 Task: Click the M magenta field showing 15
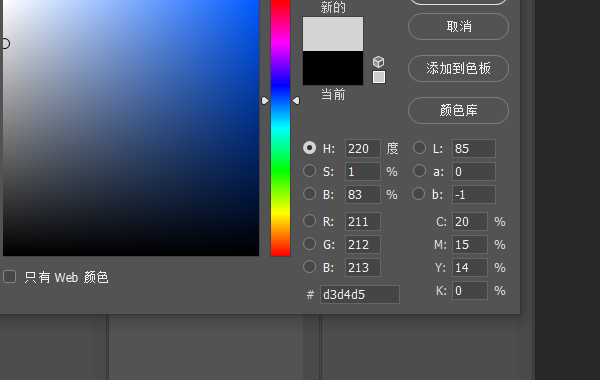pyautogui.click(x=470, y=245)
